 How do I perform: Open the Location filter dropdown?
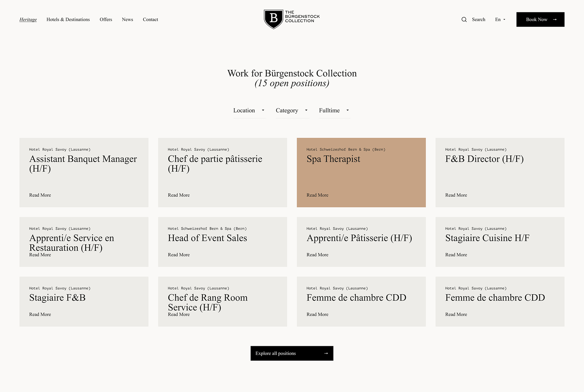[249, 111]
